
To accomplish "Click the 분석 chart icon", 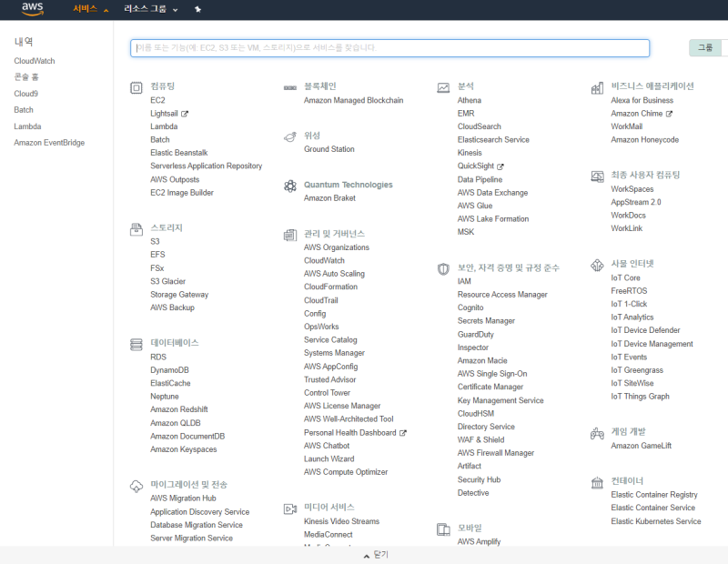I will 443,87.
